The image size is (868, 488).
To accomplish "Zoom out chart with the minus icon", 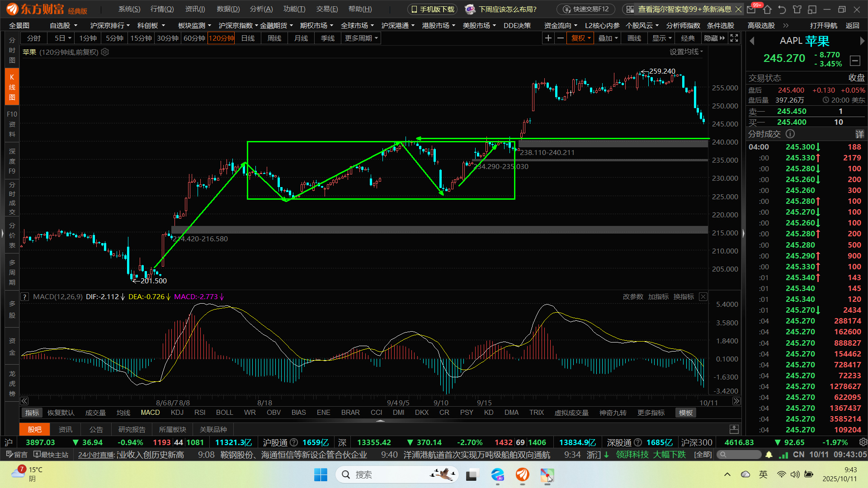I will click(x=561, y=38).
